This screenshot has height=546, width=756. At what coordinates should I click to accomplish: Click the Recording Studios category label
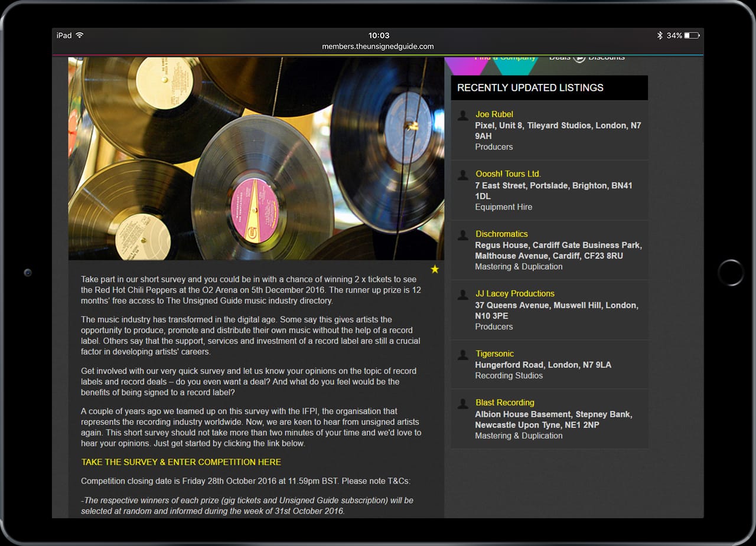click(x=509, y=375)
